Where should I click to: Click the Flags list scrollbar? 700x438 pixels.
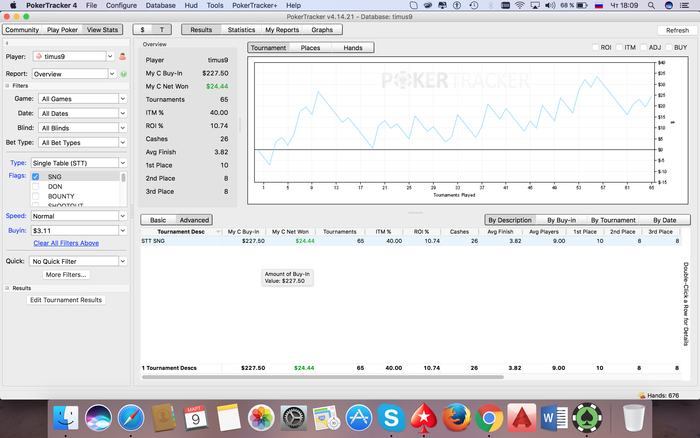point(123,178)
